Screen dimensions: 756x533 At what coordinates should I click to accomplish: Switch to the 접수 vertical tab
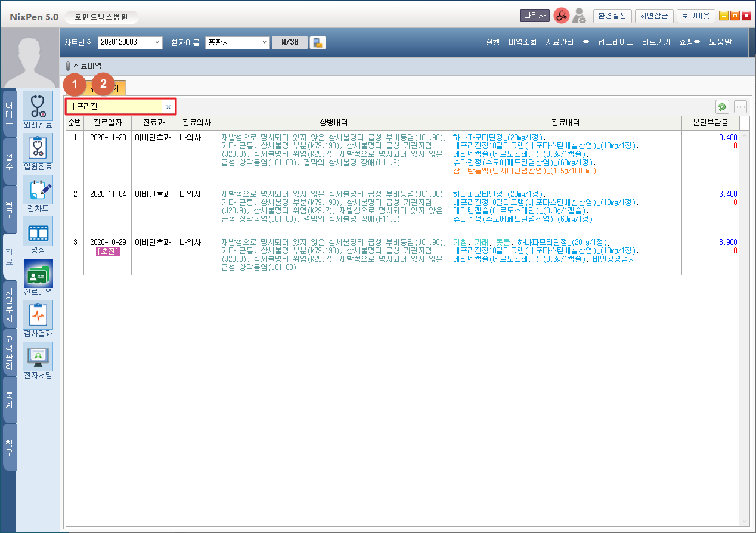[9, 161]
